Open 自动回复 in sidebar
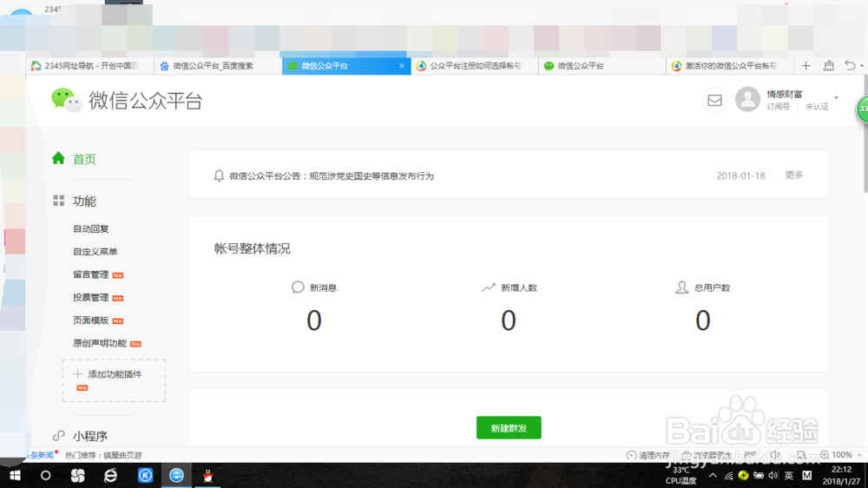The width and height of the screenshot is (868, 488). tap(91, 228)
